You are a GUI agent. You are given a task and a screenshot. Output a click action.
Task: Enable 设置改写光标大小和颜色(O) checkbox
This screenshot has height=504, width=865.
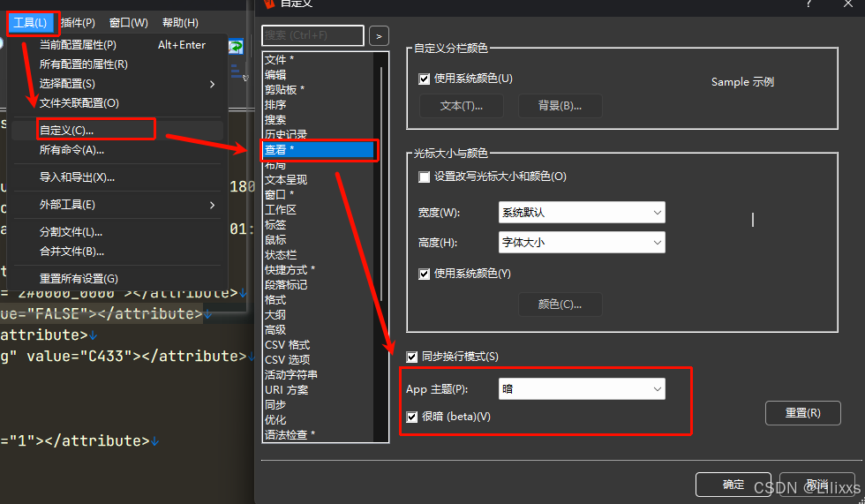(424, 177)
